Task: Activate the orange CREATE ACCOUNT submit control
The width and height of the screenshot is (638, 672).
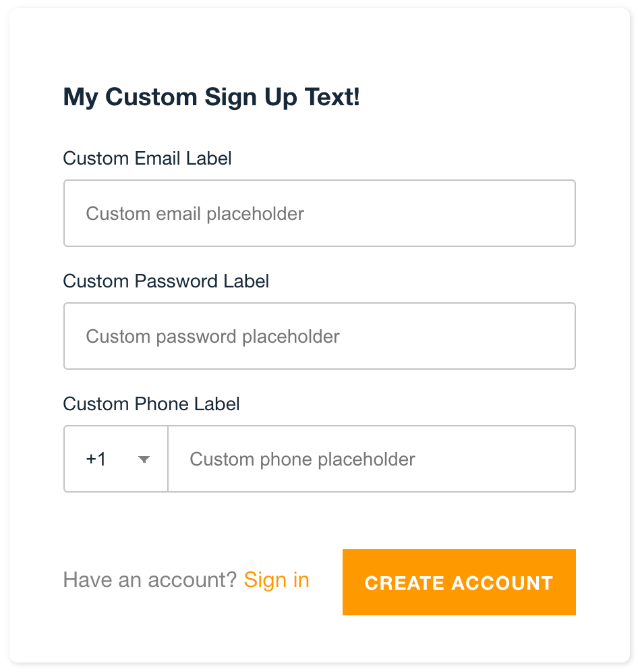Action: [459, 582]
